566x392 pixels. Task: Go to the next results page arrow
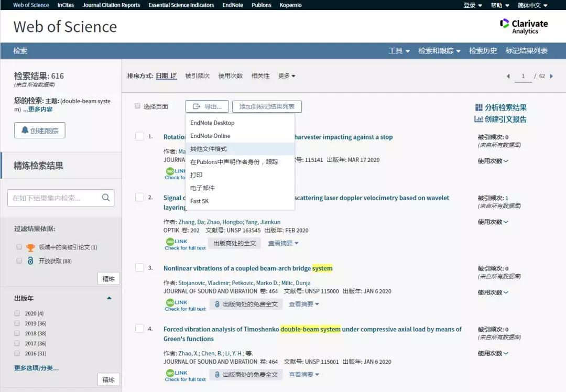551,76
